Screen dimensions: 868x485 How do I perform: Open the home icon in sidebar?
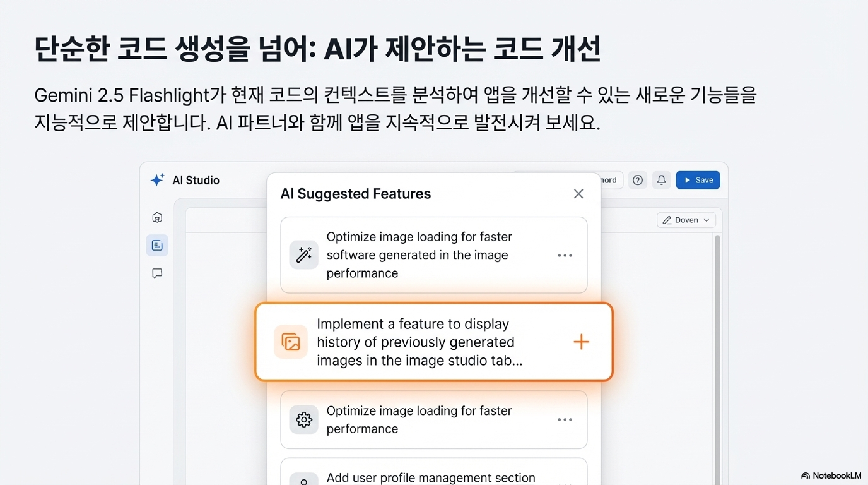pos(157,217)
